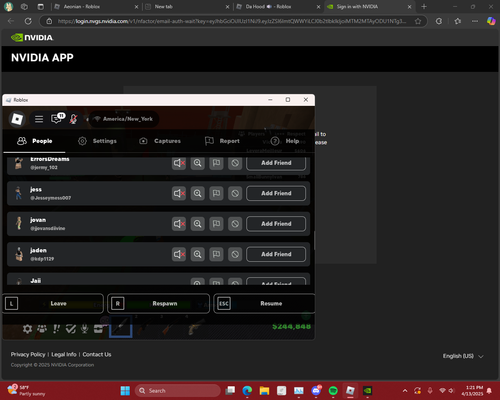Open the hamburger menu in Roblox

click(x=39, y=119)
